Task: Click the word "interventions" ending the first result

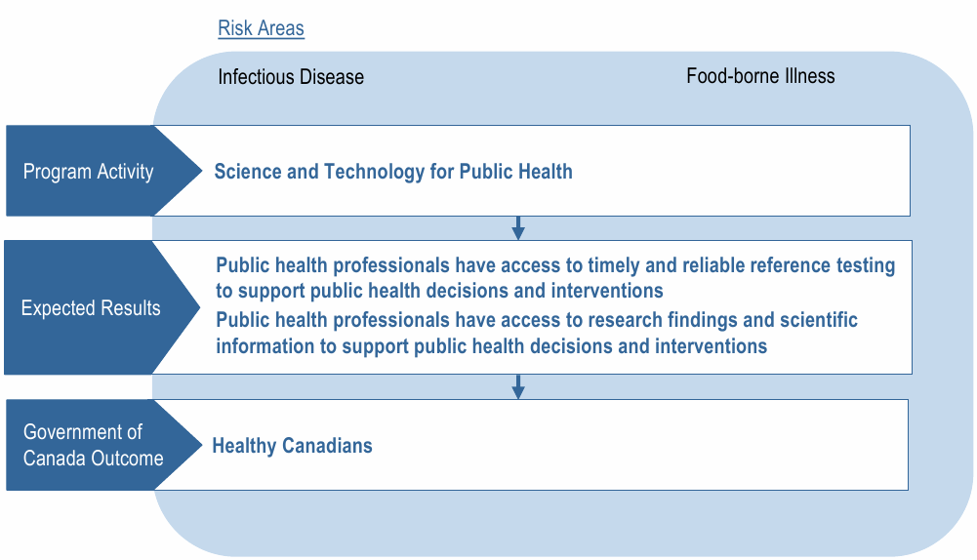Action: [x=607, y=291]
